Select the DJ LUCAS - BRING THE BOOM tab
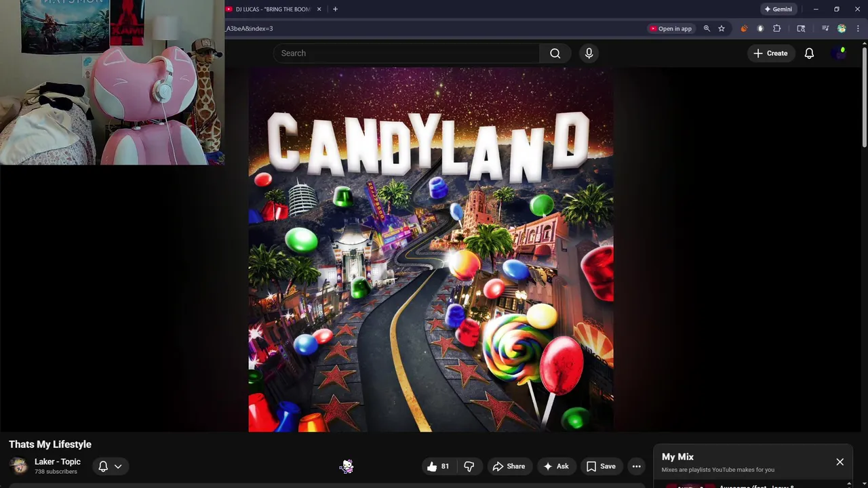The width and height of the screenshot is (868, 488). [271, 9]
